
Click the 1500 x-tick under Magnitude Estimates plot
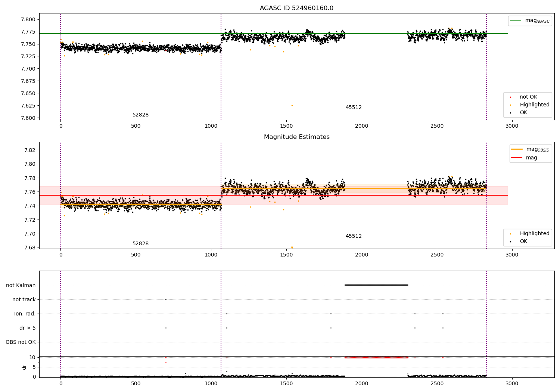pos(286,255)
